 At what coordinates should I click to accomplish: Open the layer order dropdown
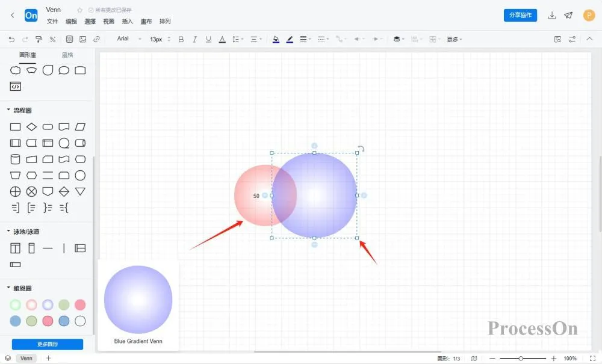tap(399, 39)
